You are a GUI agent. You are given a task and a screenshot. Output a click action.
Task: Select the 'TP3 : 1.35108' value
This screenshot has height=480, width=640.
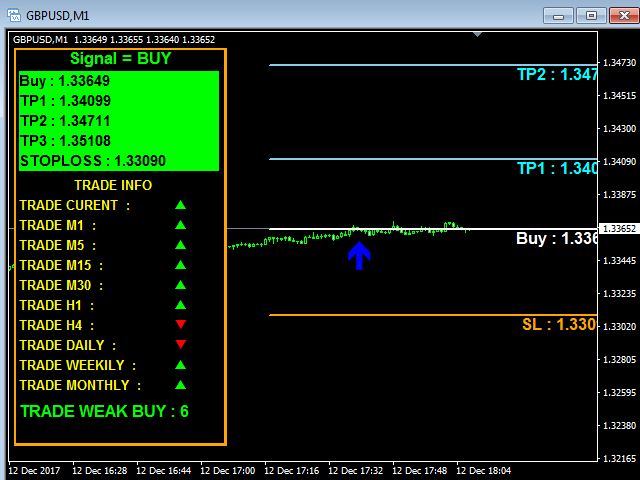[x=65, y=141]
